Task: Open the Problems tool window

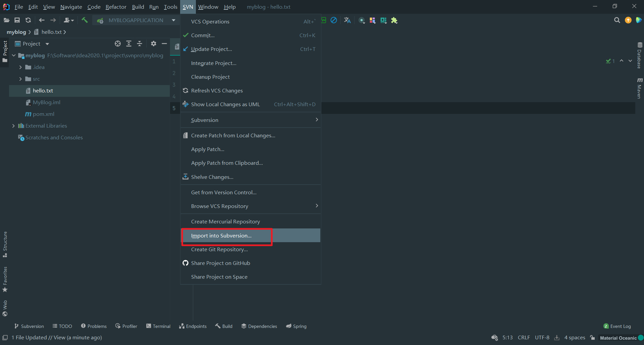Action: pyautogui.click(x=94, y=326)
